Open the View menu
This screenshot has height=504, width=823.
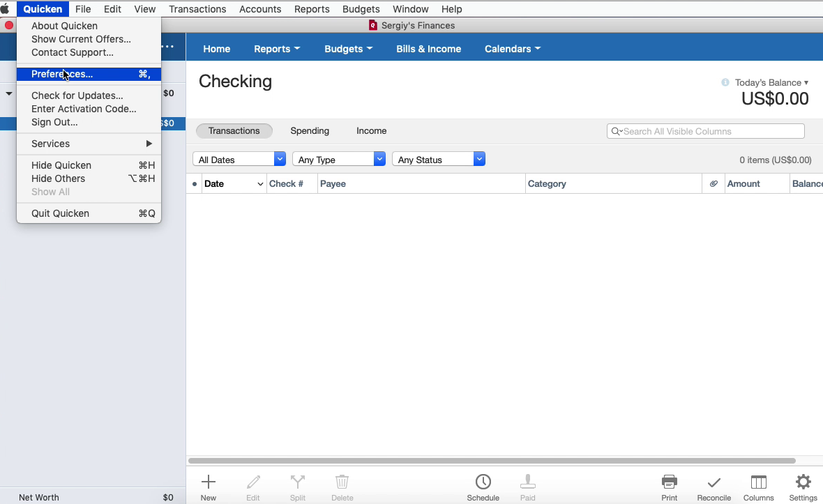(x=145, y=9)
